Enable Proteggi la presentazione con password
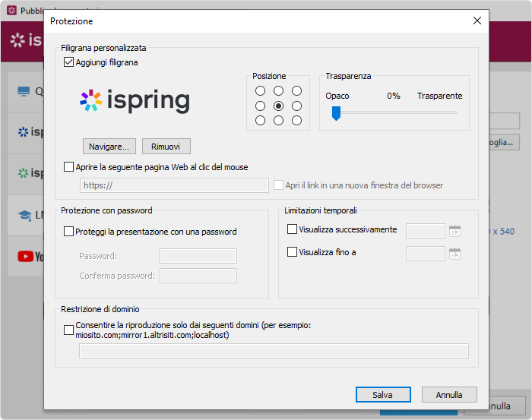 click(x=68, y=232)
